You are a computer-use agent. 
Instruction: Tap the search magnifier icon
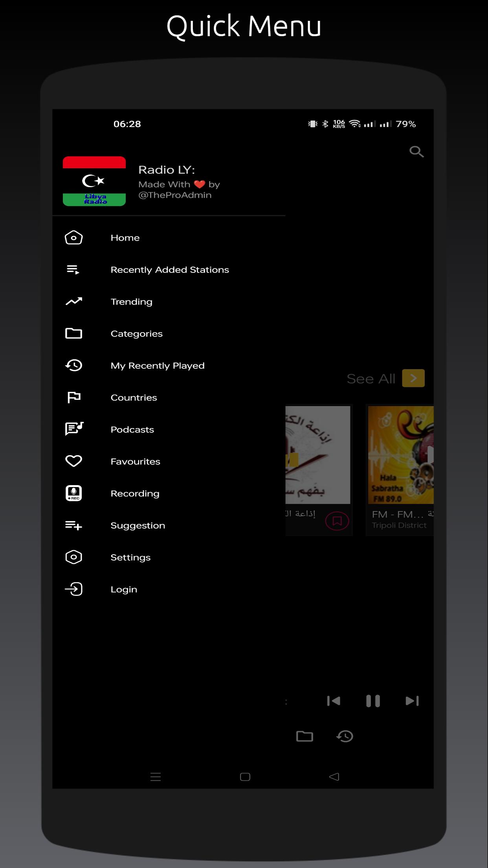(x=416, y=151)
